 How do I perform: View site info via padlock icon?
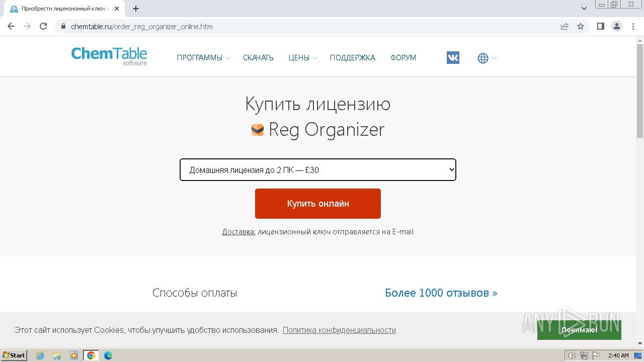[63, 26]
